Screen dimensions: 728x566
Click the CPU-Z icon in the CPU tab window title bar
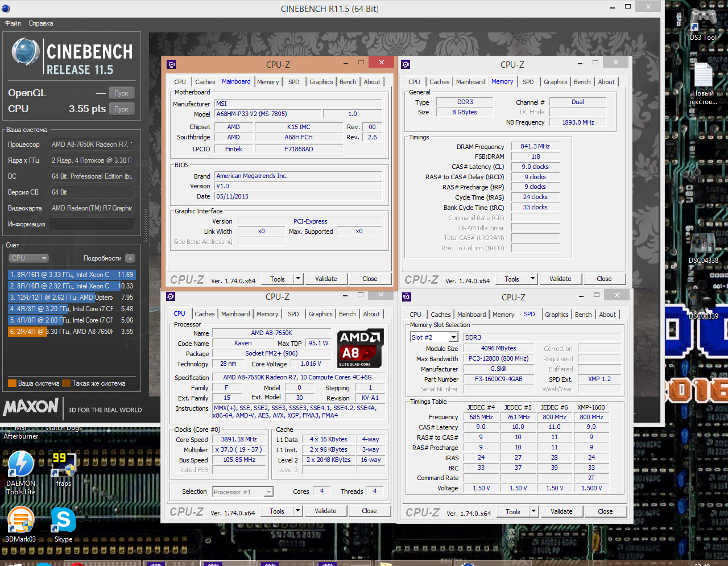[x=171, y=296]
